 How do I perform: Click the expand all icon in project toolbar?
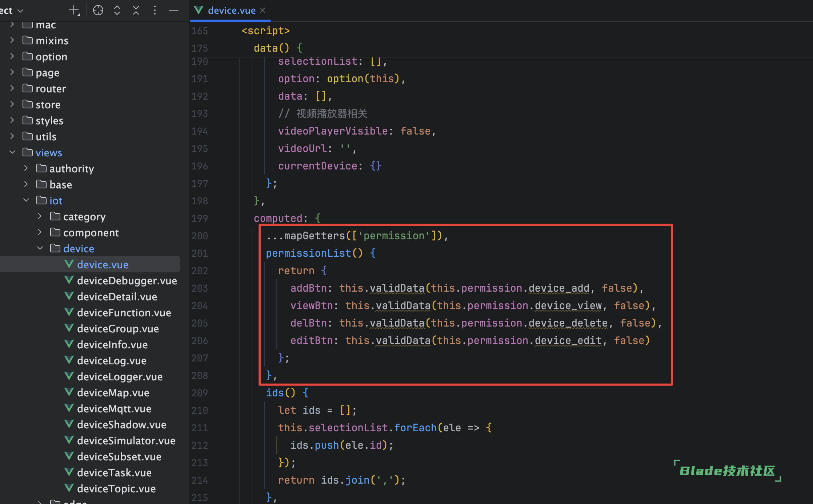coord(117,10)
